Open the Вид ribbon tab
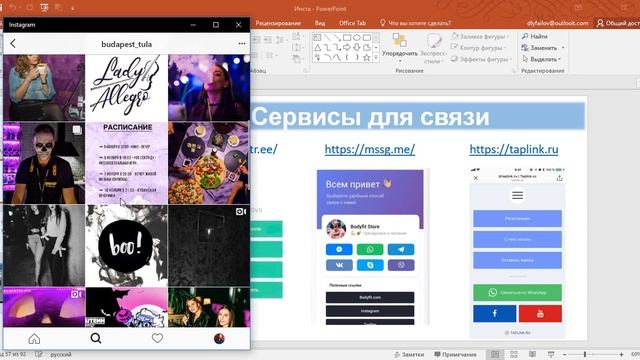 tap(320, 23)
